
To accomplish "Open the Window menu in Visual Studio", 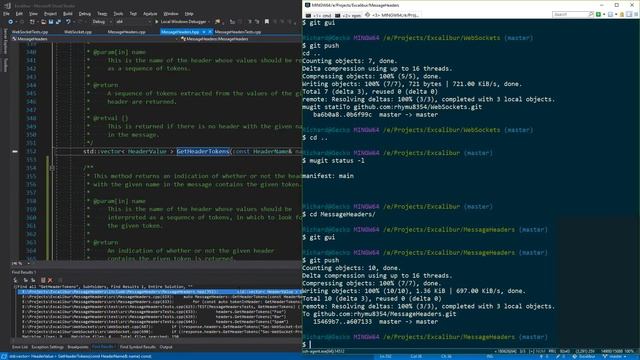I will point(171,14).
